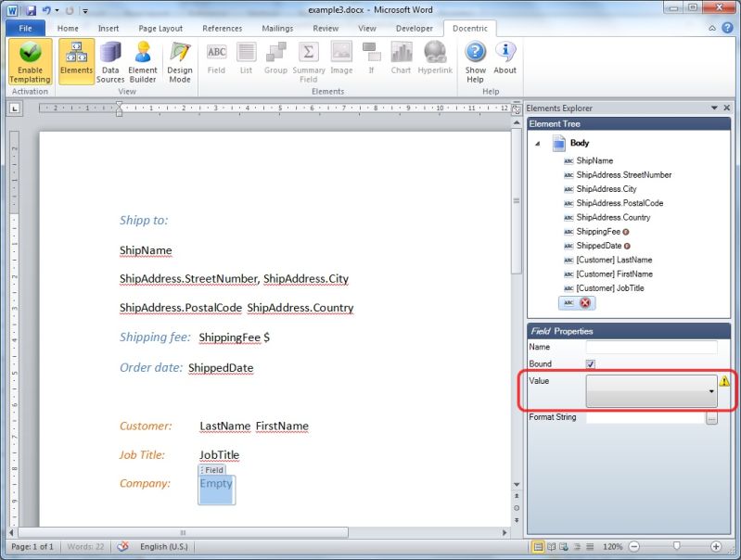Open the Format String ellipsis button
The height and width of the screenshot is (560, 741).
coord(711,418)
